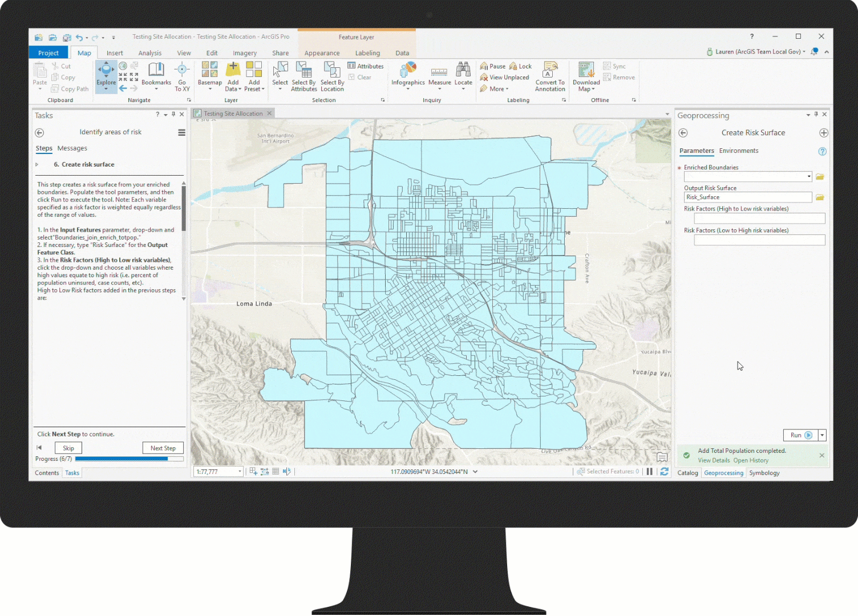Viewport: 858px width, 616px height.
Task: Open History from the completion notification
Action: [x=751, y=460]
